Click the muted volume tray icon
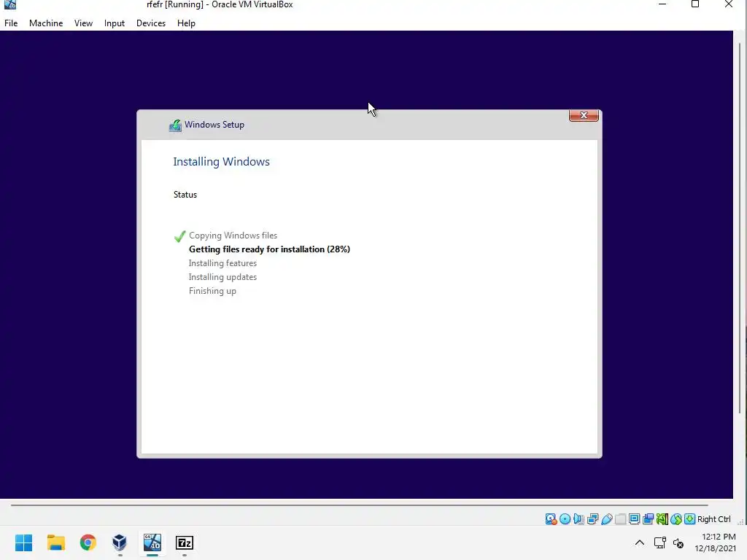The width and height of the screenshot is (747, 560). [678, 542]
